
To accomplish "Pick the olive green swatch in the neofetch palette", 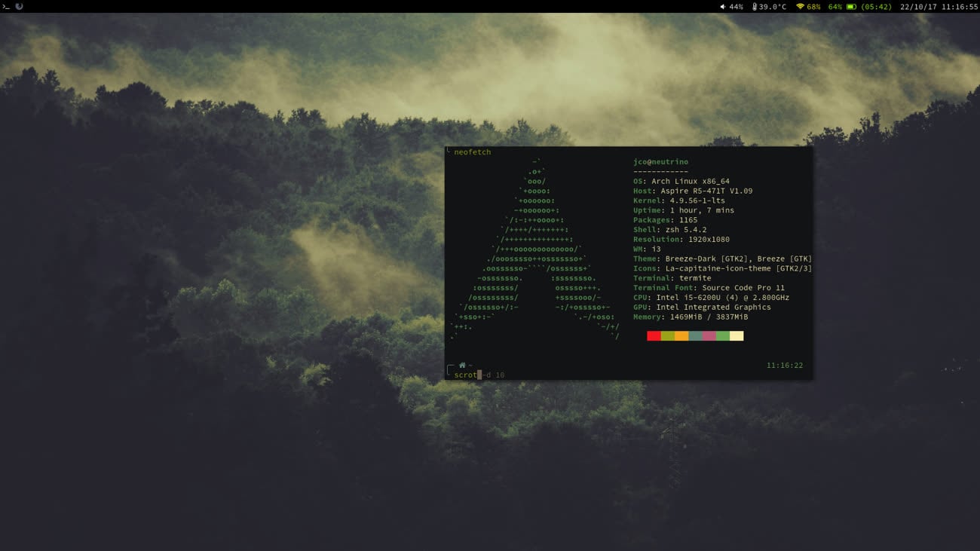I will [x=667, y=336].
